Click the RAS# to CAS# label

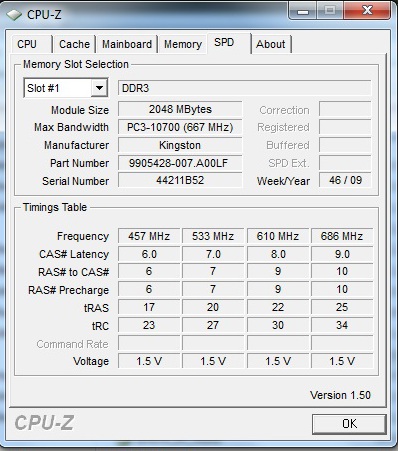click(x=73, y=272)
